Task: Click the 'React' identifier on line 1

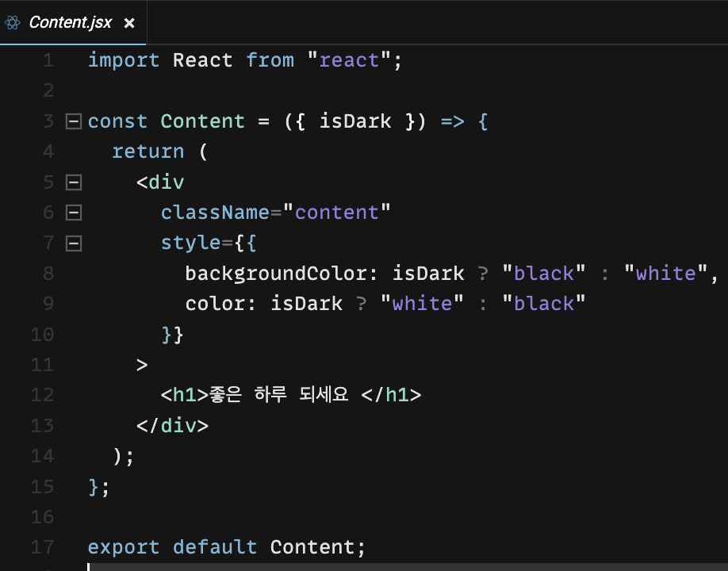Action: [202, 60]
